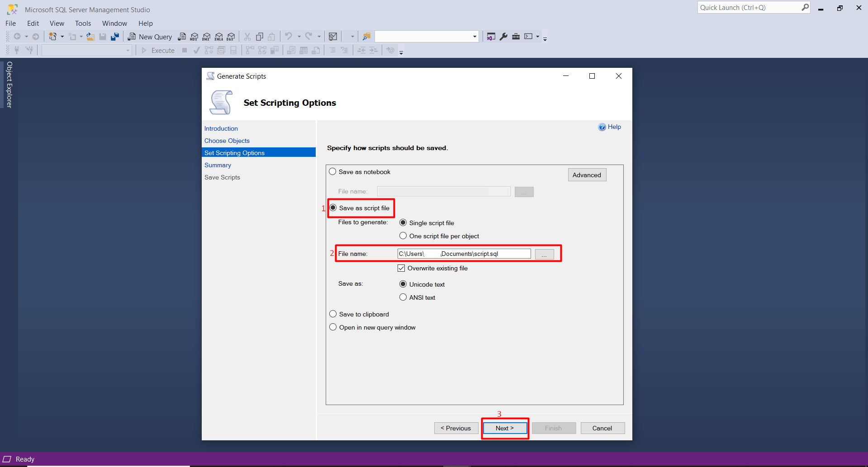The width and height of the screenshot is (868, 467).
Task: Click the script File name text field
Action: coord(464,254)
